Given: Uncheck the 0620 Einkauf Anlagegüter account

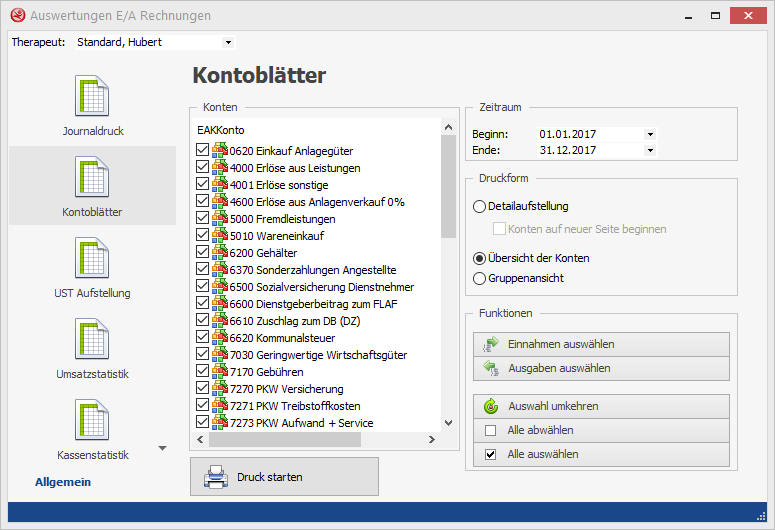Looking at the screenshot, I should [203, 151].
